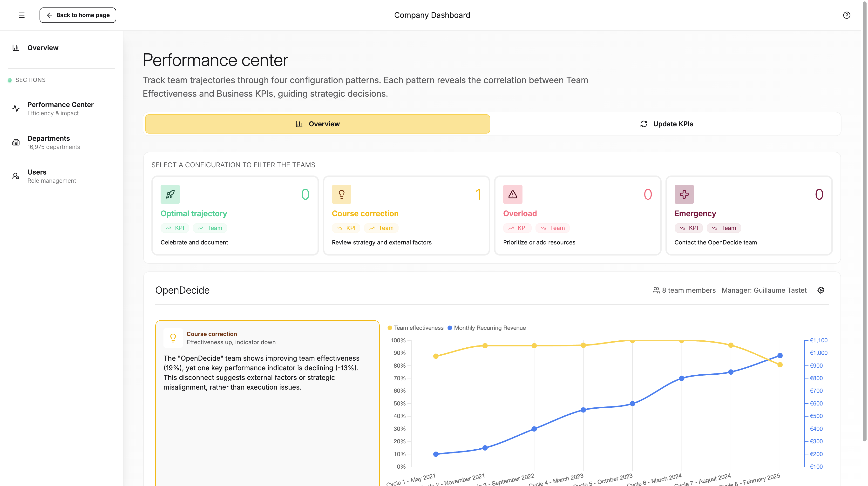Click 16,975 departments subtitle

coord(54,147)
